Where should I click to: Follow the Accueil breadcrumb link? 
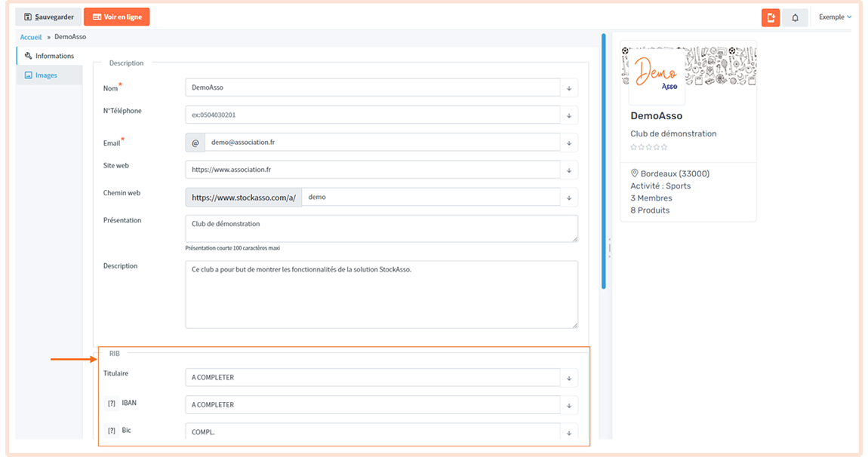pos(31,37)
